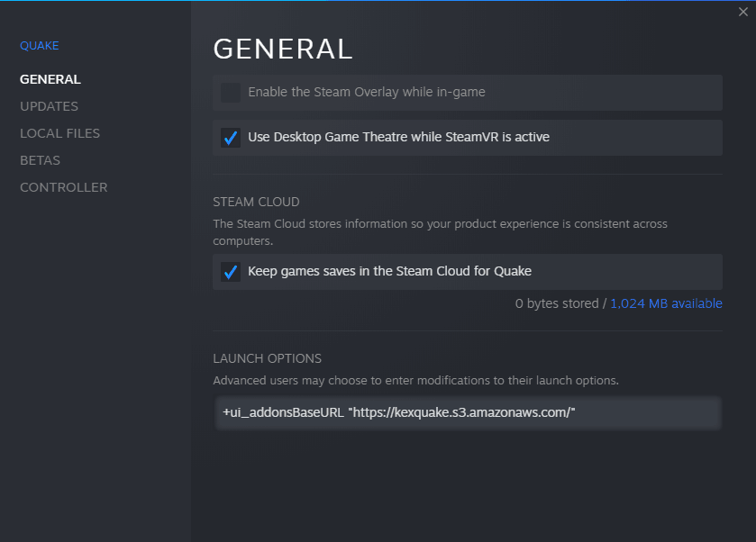Viewport: 756px width, 542px height.
Task: Uncheck Use Desktop Game Theatre checkbox
Action: click(x=231, y=138)
